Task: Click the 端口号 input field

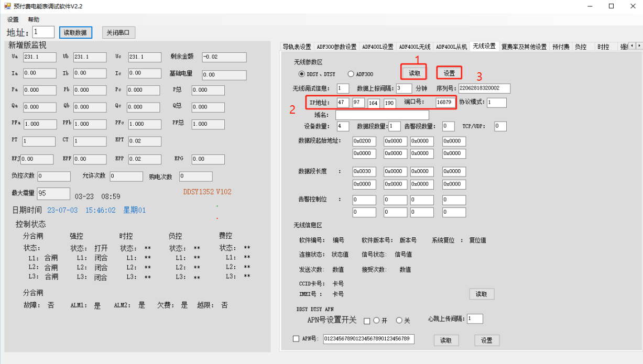Action: tap(445, 102)
